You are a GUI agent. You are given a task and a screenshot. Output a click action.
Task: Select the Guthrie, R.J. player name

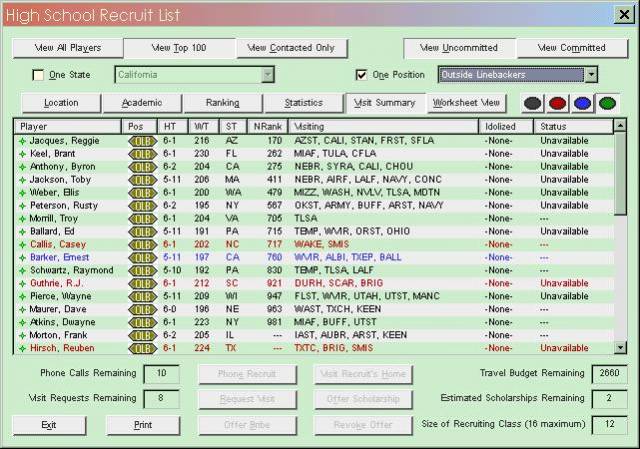(x=56, y=283)
